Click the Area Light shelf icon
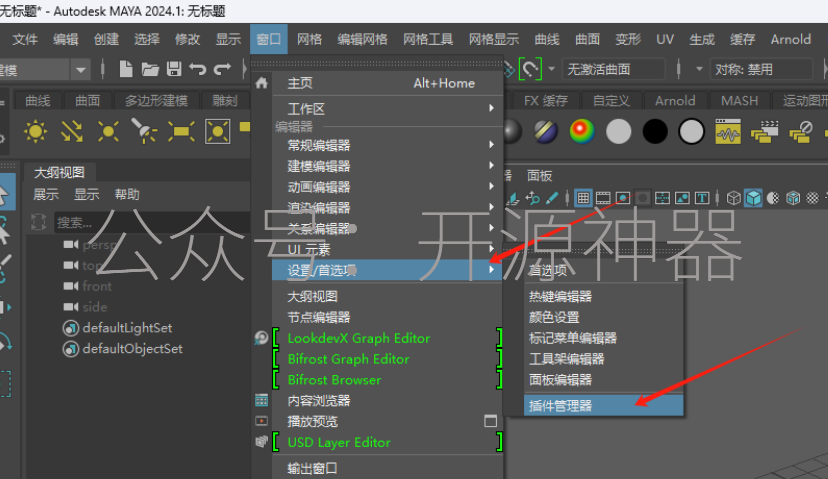The image size is (828, 479). (x=181, y=131)
